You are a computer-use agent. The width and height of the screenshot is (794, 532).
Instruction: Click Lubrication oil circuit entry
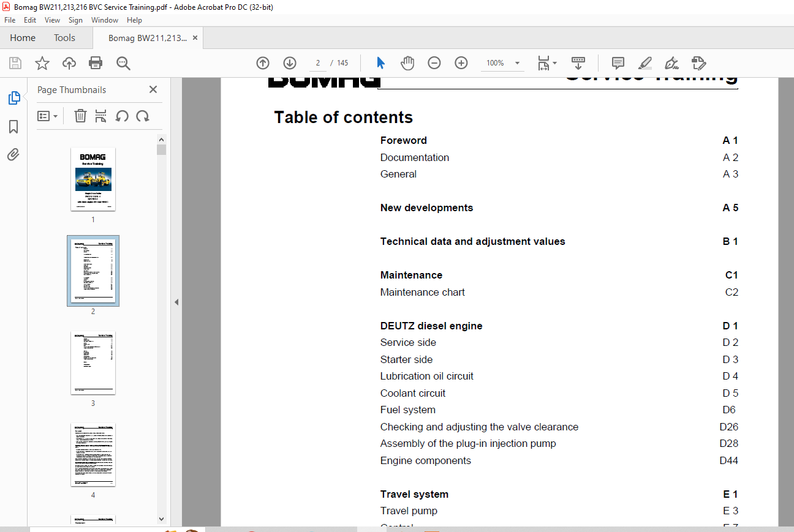coord(427,376)
